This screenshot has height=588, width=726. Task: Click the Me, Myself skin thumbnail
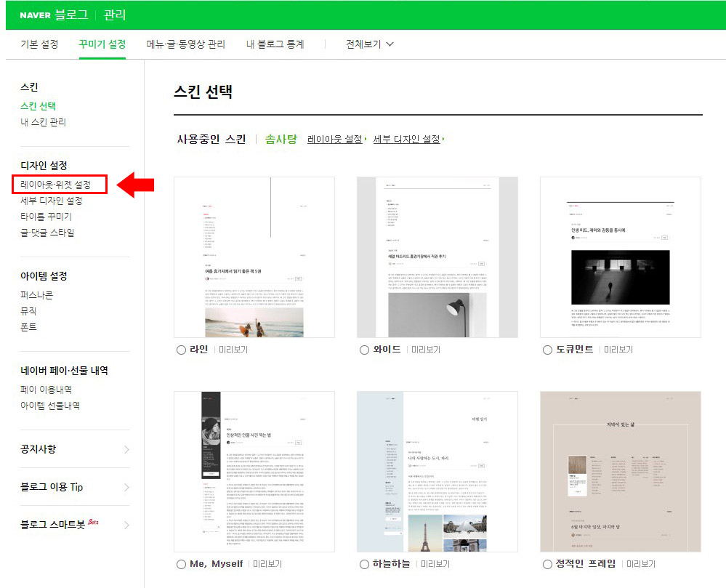pyautogui.click(x=254, y=471)
